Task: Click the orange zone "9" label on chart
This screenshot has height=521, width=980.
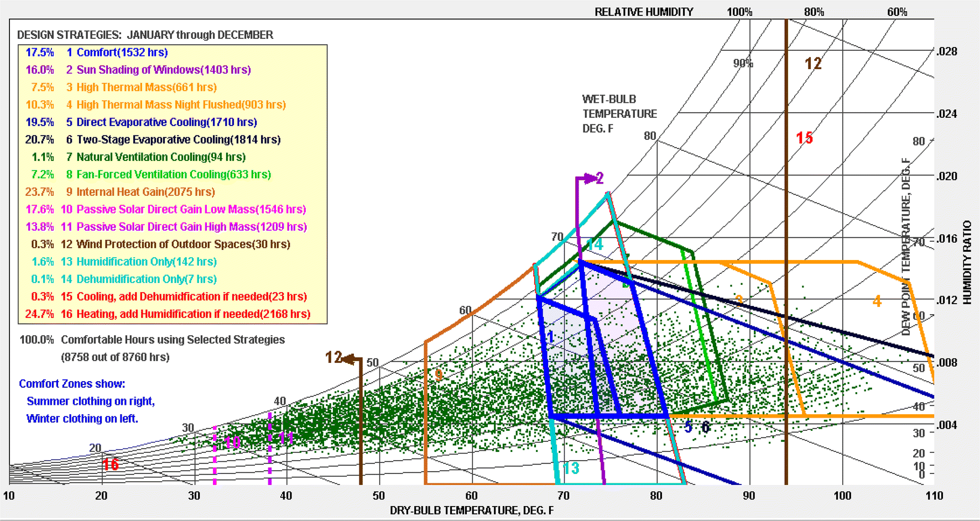Action: 439,375
